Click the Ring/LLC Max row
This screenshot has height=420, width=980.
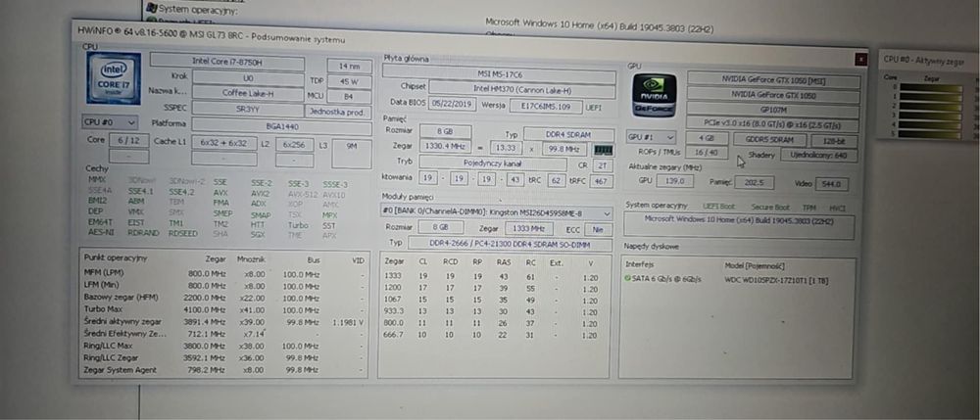[223, 346]
